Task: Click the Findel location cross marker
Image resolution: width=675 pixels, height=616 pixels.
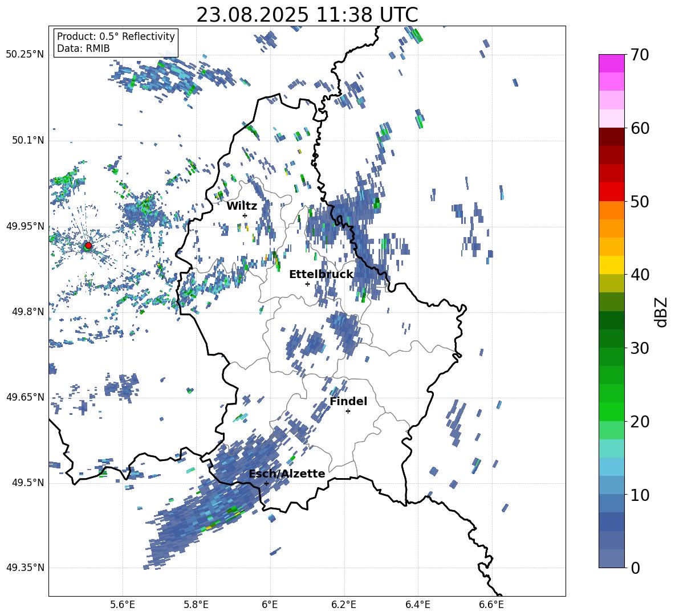Action: point(348,411)
